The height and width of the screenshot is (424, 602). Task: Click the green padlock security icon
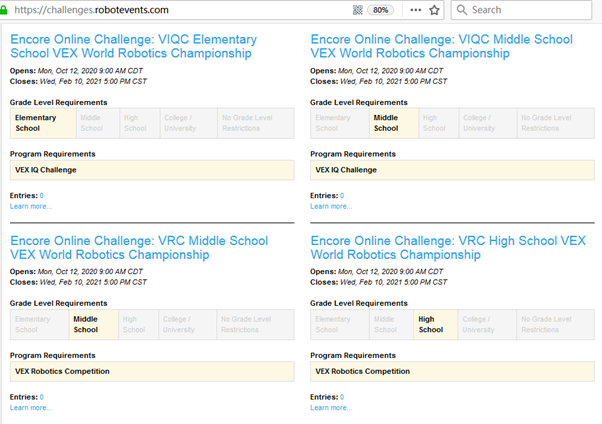tap(3, 10)
